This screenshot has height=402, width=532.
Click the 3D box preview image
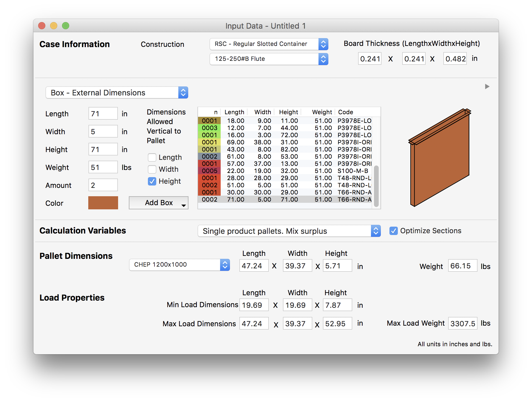pos(440,157)
